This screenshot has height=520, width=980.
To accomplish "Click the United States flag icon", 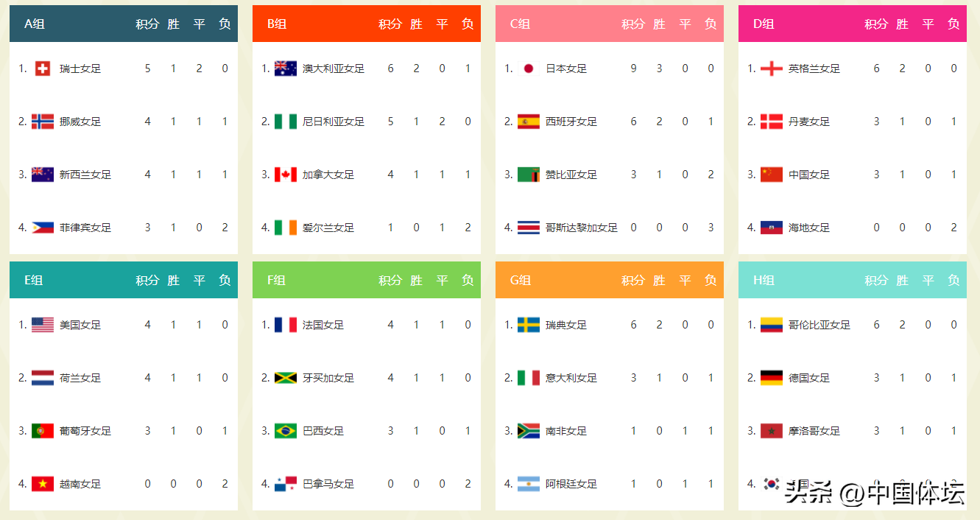I will click(43, 325).
